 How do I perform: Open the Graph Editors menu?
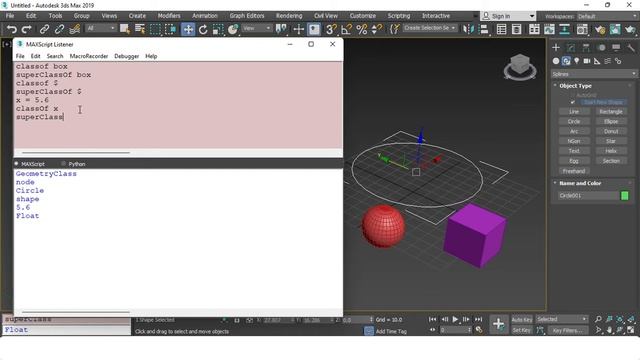tap(247, 16)
